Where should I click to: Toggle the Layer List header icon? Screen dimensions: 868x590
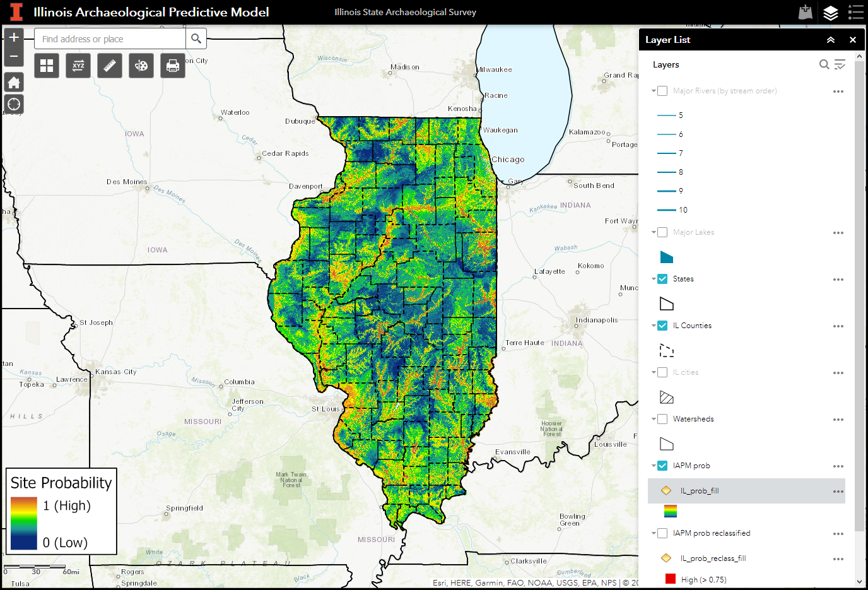(831, 12)
